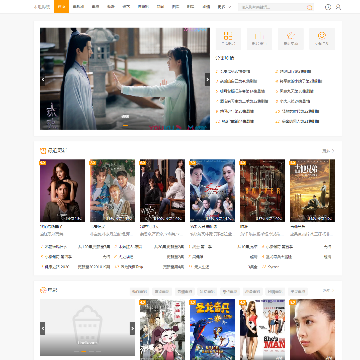Open the watch history clock icon
The width and height of the screenshot is (360, 360).
[328, 7]
